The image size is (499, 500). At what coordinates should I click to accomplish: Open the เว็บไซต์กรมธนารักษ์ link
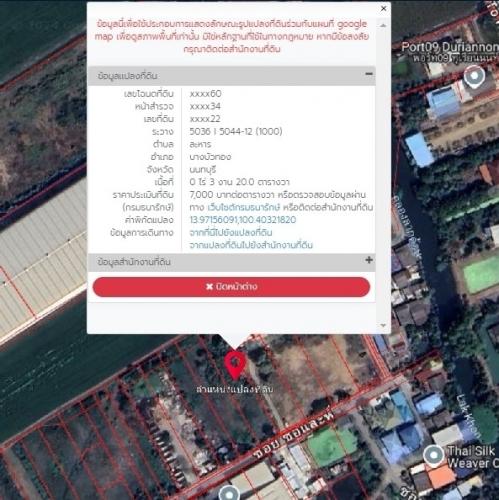(244, 207)
